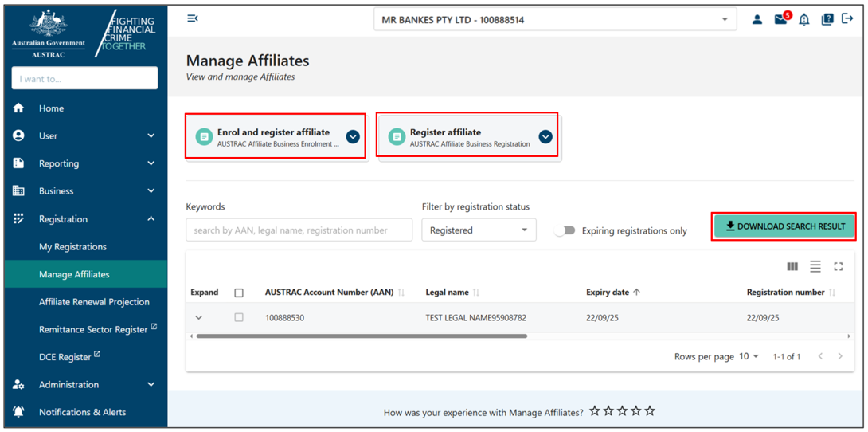Change table row density icon
Image resolution: width=868 pixels, height=432 pixels.
point(815,267)
